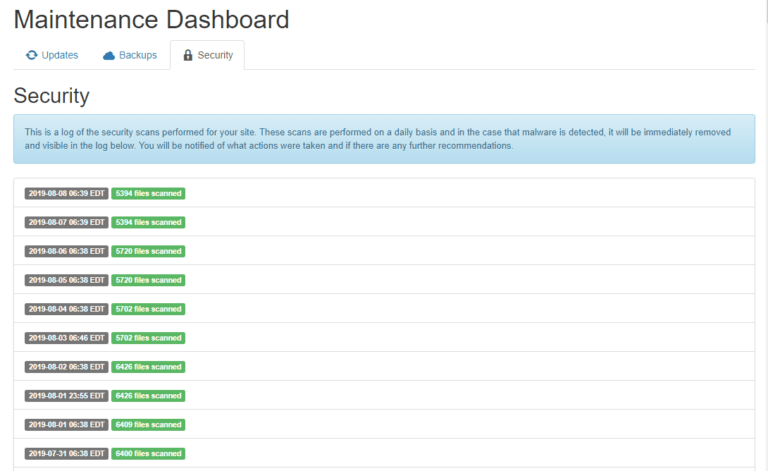Select the 2019-08-01 23:55 EDT date badge
This screenshot has height=471, width=768.
67,396
